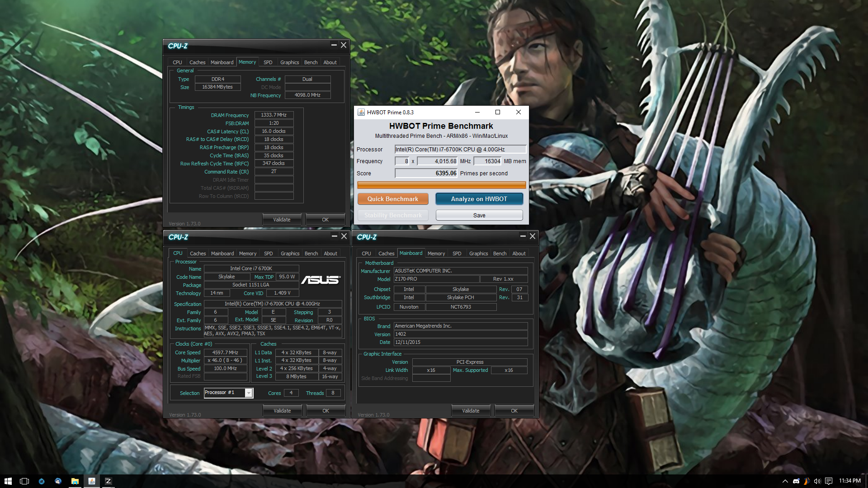Viewport: 868px width, 488px height.
Task: Open the clock showing 11:34 PM
Action: 849,481
